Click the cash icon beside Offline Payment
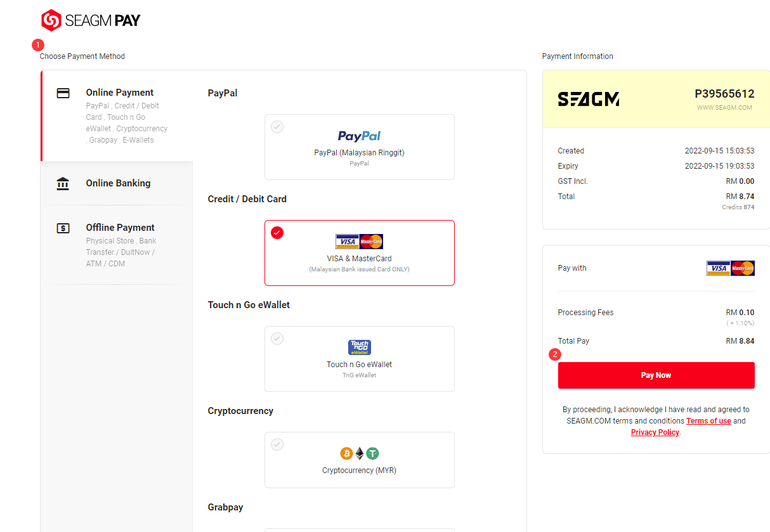770x532 pixels. [x=63, y=228]
